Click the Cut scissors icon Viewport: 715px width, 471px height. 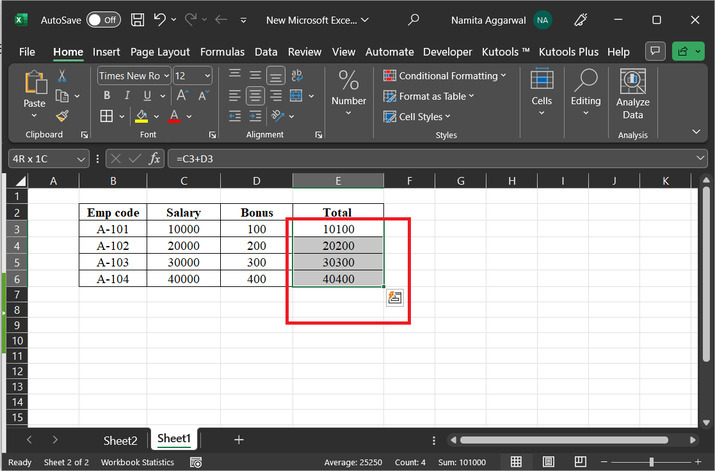click(62, 76)
